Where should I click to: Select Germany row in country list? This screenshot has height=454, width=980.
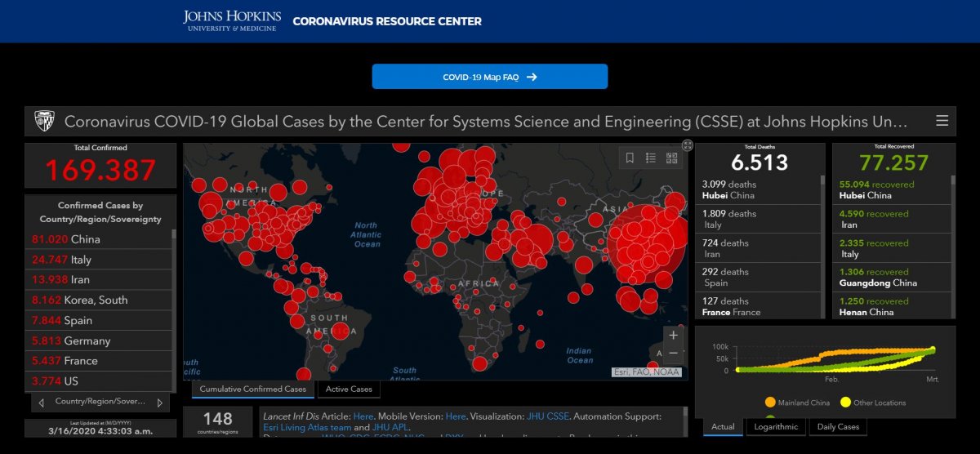(x=98, y=340)
